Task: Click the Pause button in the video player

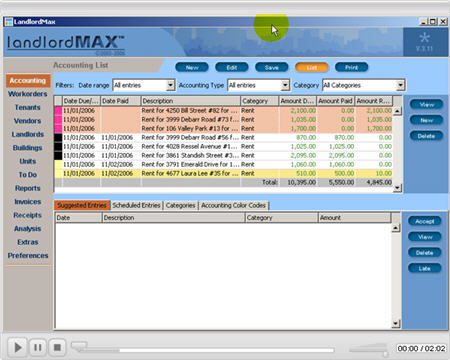Action: (x=38, y=348)
